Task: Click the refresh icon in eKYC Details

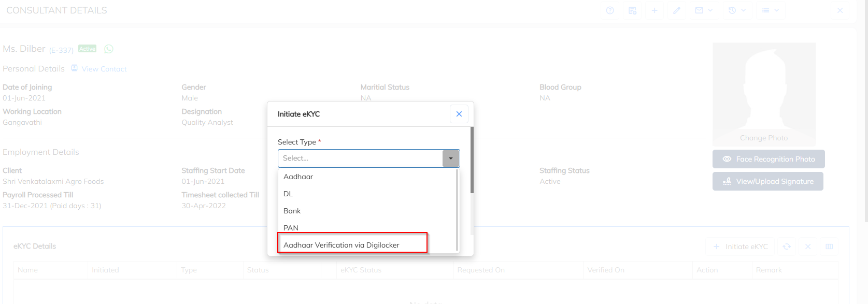Action: point(787,247)
